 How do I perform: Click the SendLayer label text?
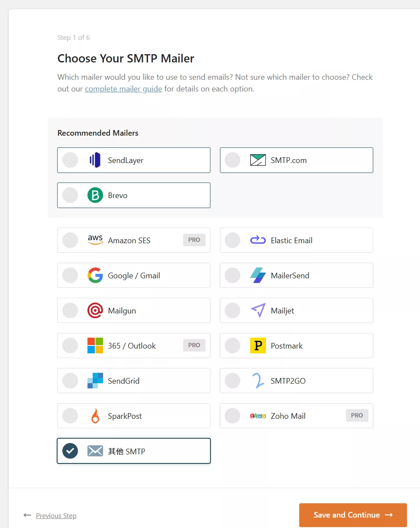pos(126,160)
